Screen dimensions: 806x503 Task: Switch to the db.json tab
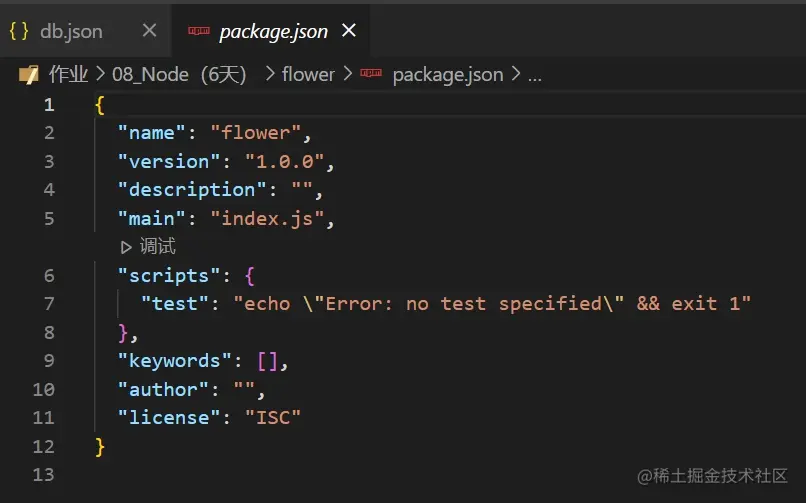click(x=71, y=31)
